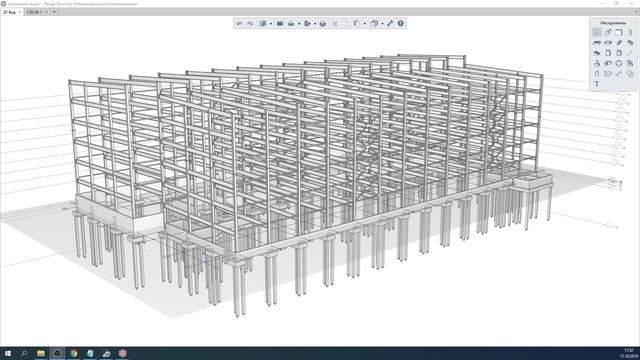
Task: Choose the highlighted selection arrow tool
Action: [x=597, y=32]
